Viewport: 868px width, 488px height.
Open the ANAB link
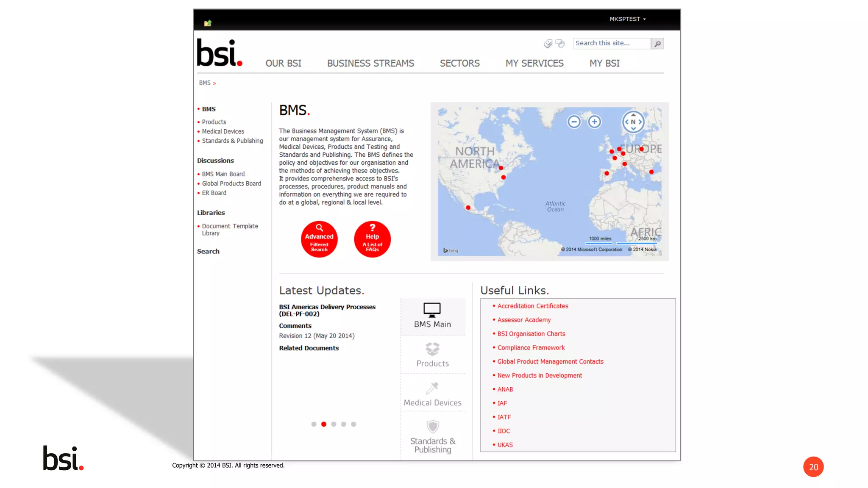tap(505, 389)
